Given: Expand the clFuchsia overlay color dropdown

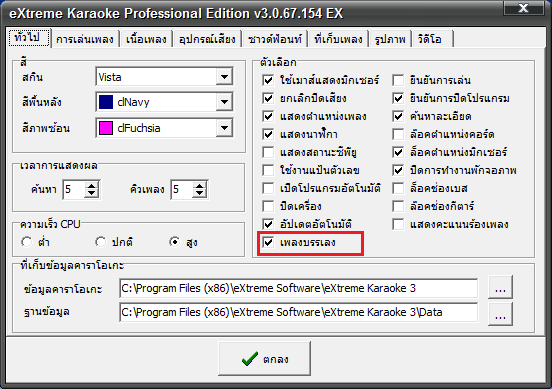Looking at the screenshot, I should (x=224, y=128).
